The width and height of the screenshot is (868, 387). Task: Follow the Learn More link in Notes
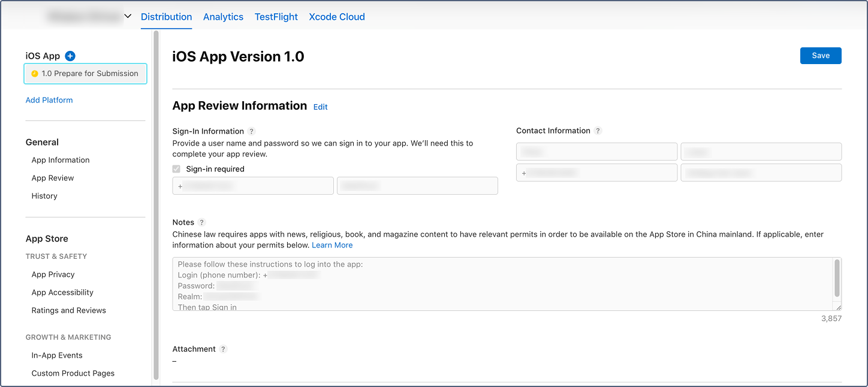click(332, 245)
